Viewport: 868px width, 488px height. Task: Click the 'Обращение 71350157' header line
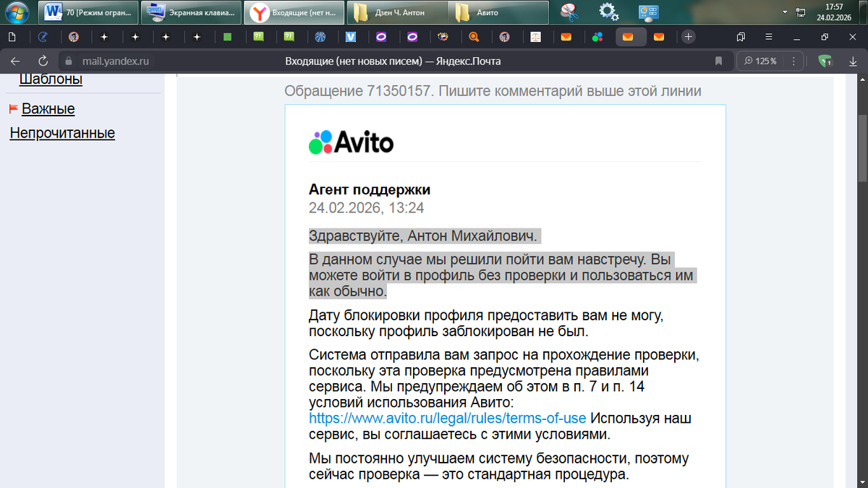[493, 91]
